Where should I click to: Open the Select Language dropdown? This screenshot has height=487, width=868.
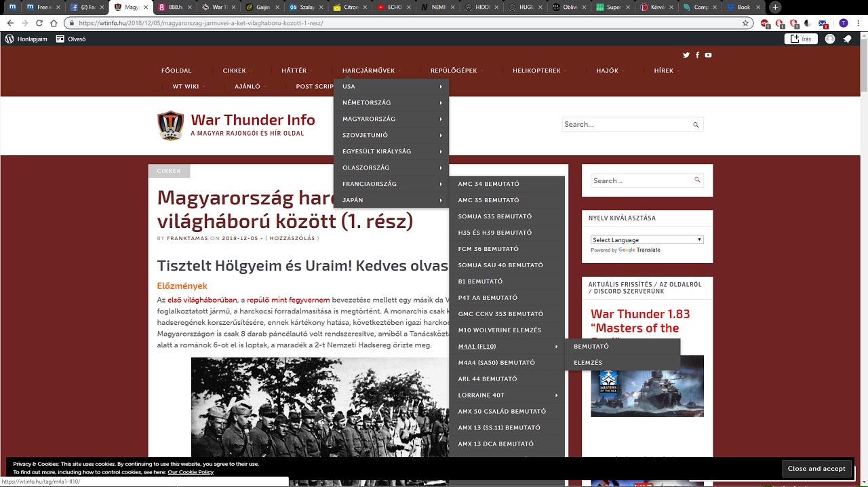pos(647,239)
